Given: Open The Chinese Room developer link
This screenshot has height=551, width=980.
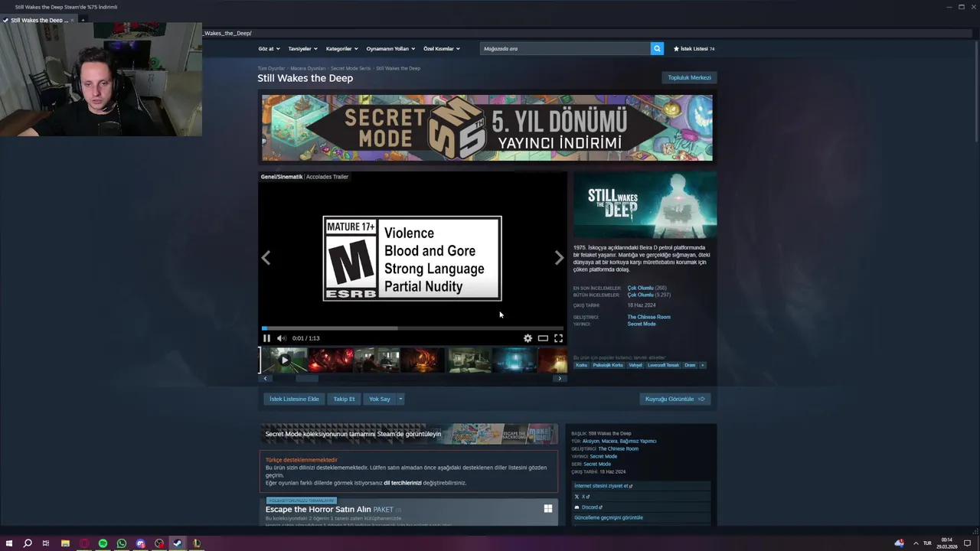Looking at the screenshot, I should point(648,317).
